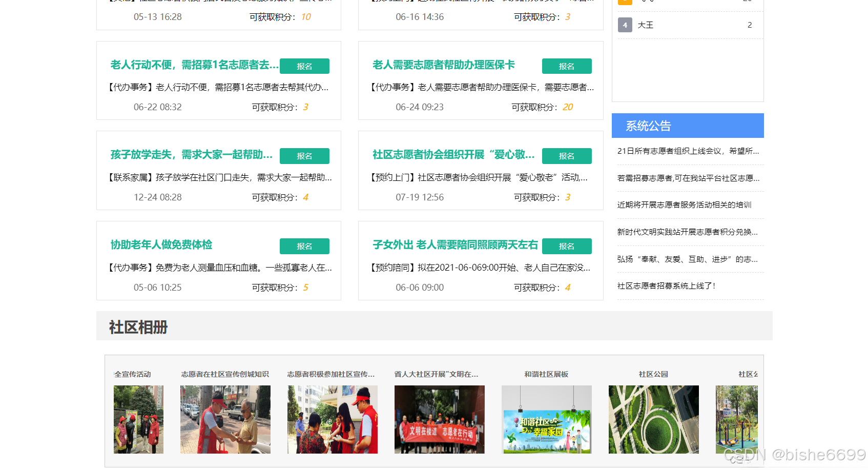Open announcement 弘扬"奉献、友爱、互助、进步"
Screen dimensions: 868x470
[687, 259]
